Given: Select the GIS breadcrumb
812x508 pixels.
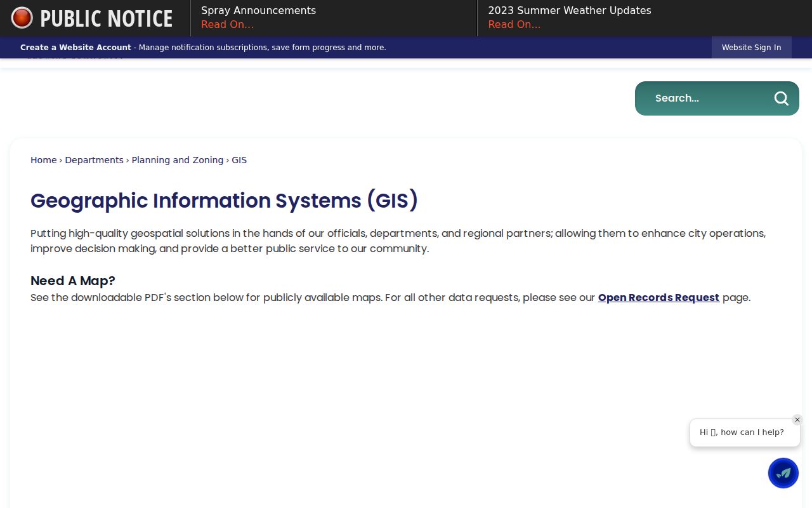Looking at the screenshot, I should [239, 160].
